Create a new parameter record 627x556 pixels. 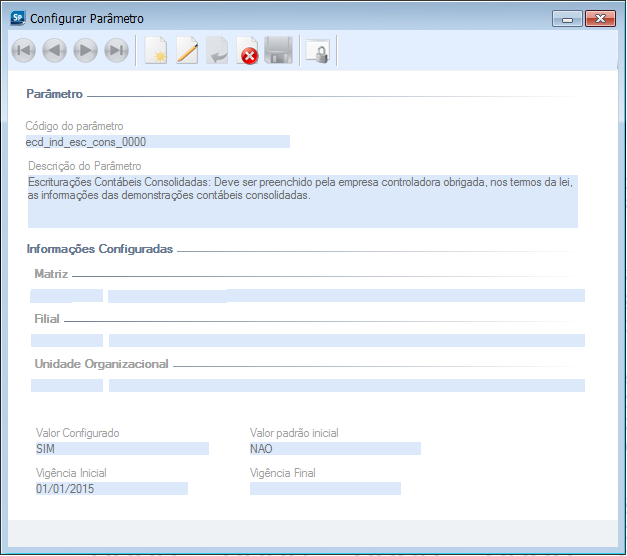pyautogui.click(x=156, y=50)
